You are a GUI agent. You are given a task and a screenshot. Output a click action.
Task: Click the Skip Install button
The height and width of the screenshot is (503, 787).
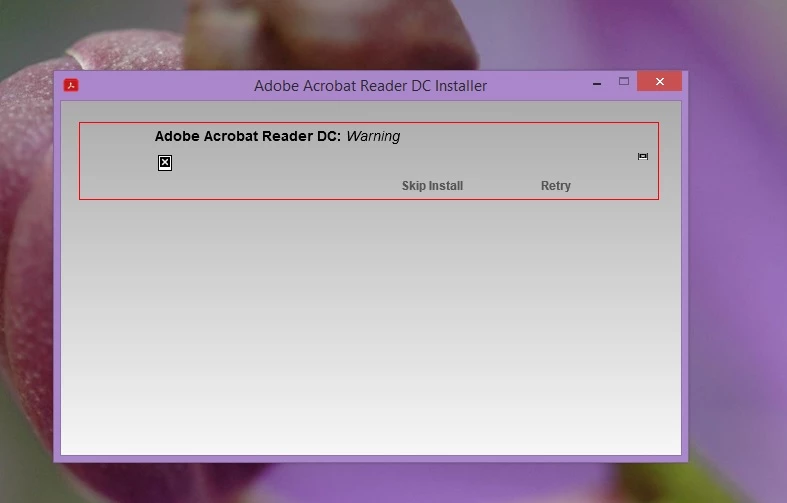coord(432,186)
